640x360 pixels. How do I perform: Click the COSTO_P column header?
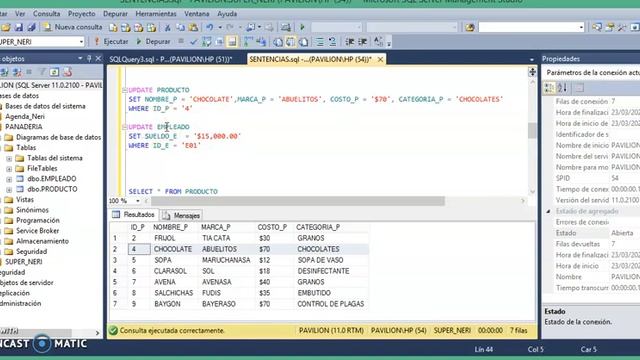click(x=272, y=227)
